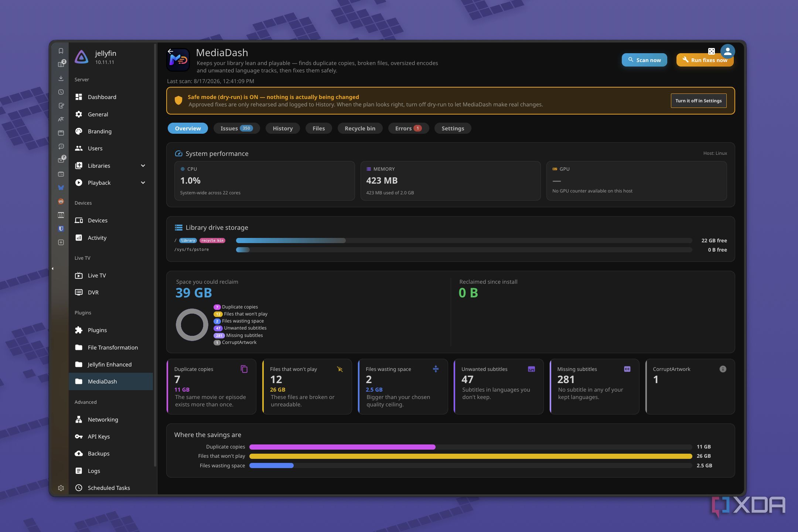
Task: Click the Duplicate copies card icon
Action: [x=244, y=369]
